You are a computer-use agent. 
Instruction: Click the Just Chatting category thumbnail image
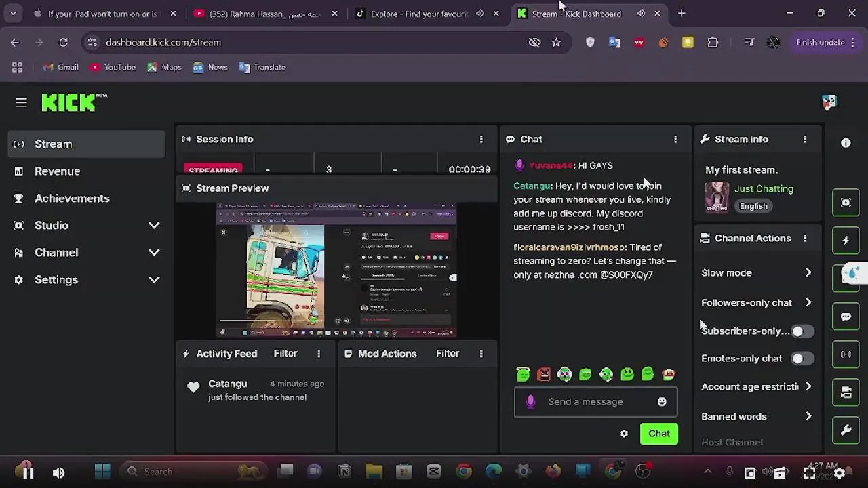click(717, 197)
